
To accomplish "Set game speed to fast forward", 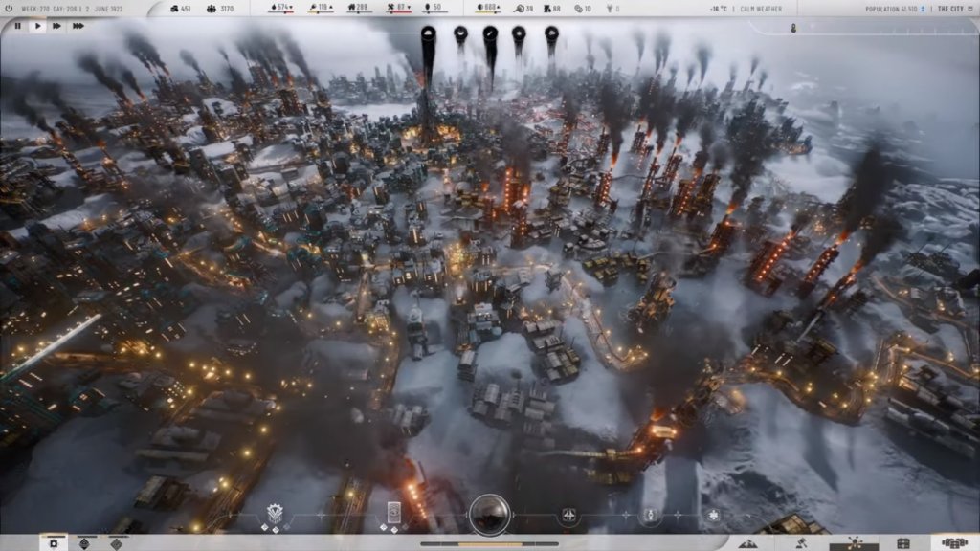I will click(x=57, y=26).
